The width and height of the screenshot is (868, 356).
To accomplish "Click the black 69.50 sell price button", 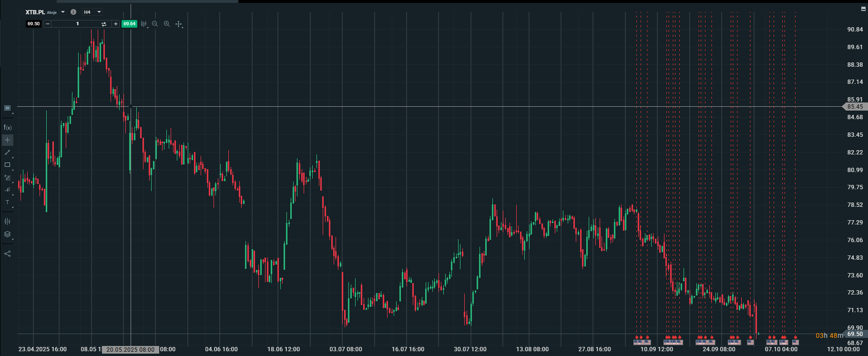I will (x=33, y=24).
